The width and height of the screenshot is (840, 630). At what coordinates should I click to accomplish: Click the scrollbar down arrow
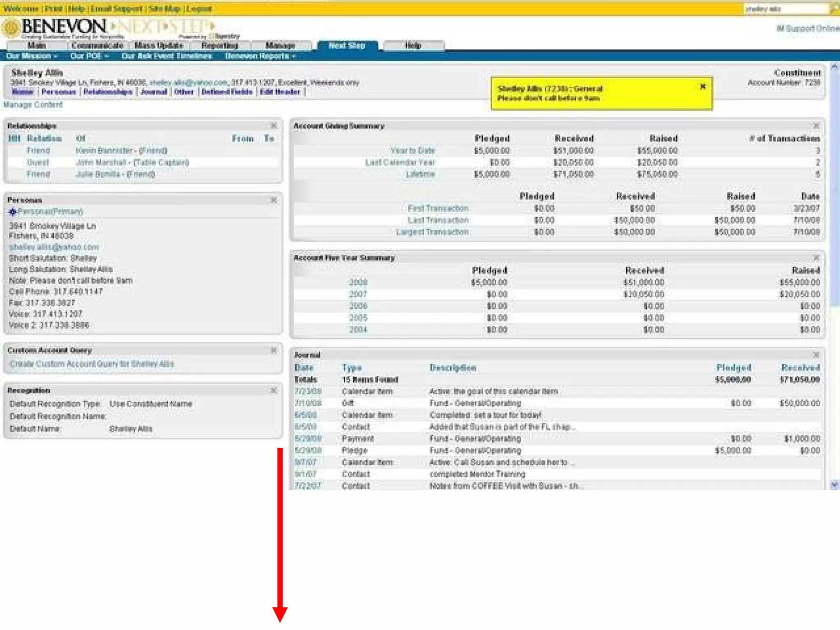pos(834,485)
